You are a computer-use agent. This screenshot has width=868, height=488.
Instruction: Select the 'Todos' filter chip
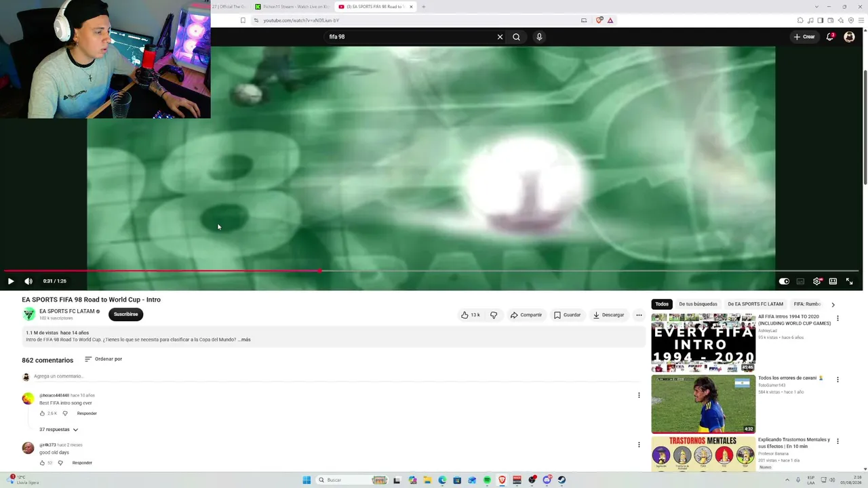[x=662, y=304]
